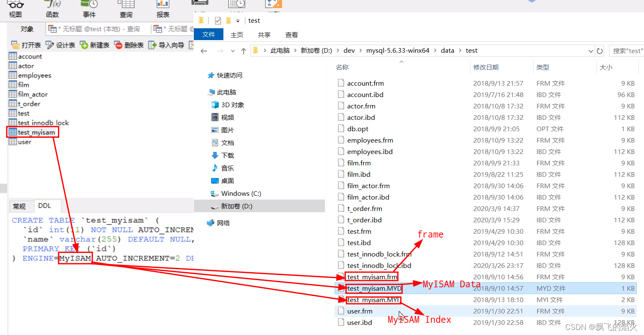Select the employees.frm file
Viewport: 644px width, 335px height.
coord(486,140)
